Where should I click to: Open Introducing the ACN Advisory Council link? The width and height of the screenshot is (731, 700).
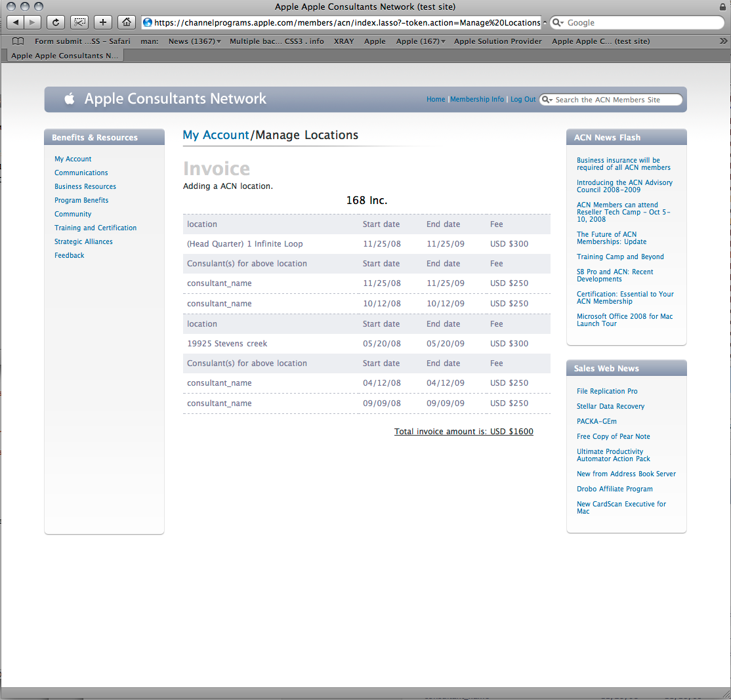click(625, 186)
